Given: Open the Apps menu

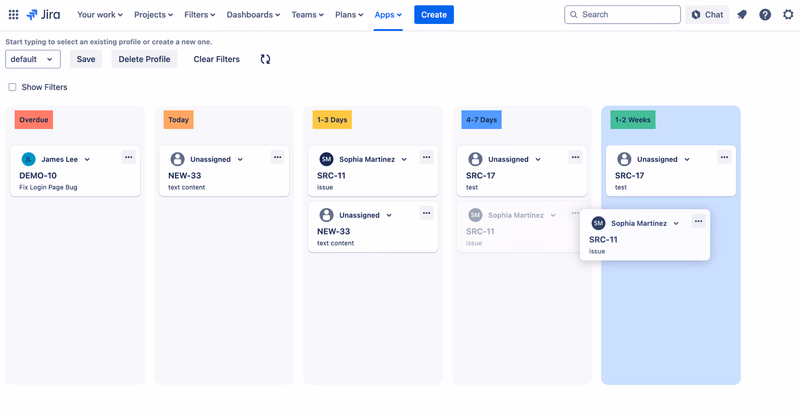Looking at the screenshot, I should tap(388, 15).
